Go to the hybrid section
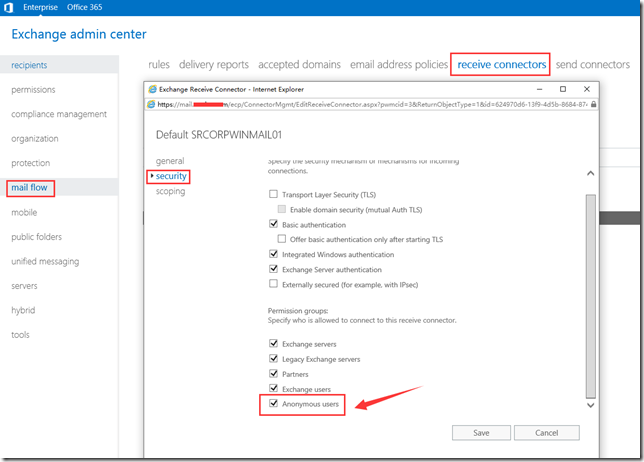Viewport: 644px width, 462px height. [x=23, y=310]
